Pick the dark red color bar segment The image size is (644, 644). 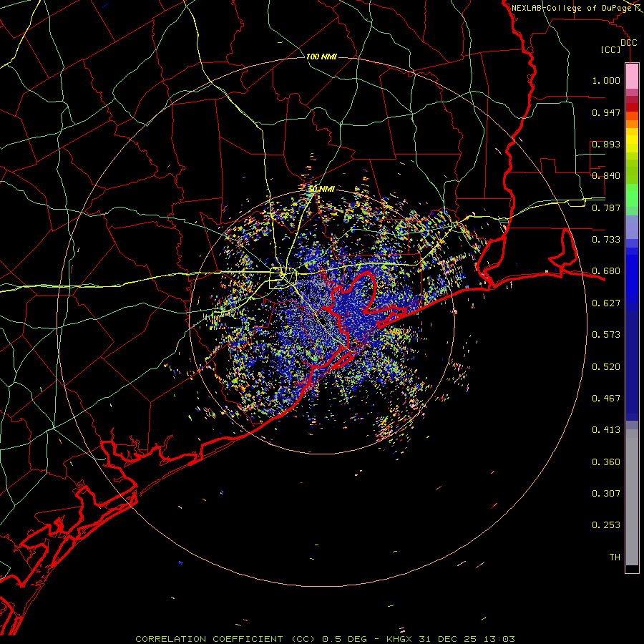coord(632,107)
